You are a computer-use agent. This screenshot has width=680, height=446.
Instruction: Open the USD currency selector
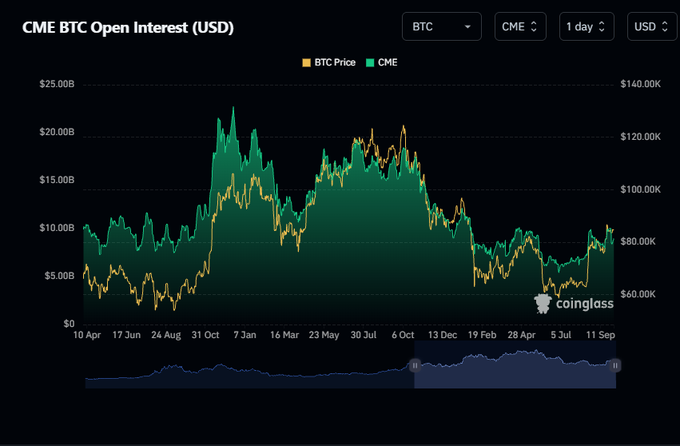coord(652,26)
